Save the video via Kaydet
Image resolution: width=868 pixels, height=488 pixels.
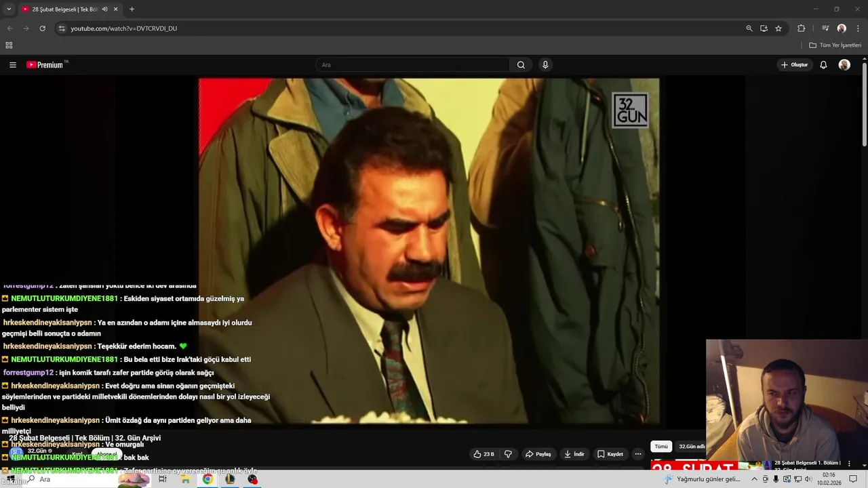(x=610, y=454)
